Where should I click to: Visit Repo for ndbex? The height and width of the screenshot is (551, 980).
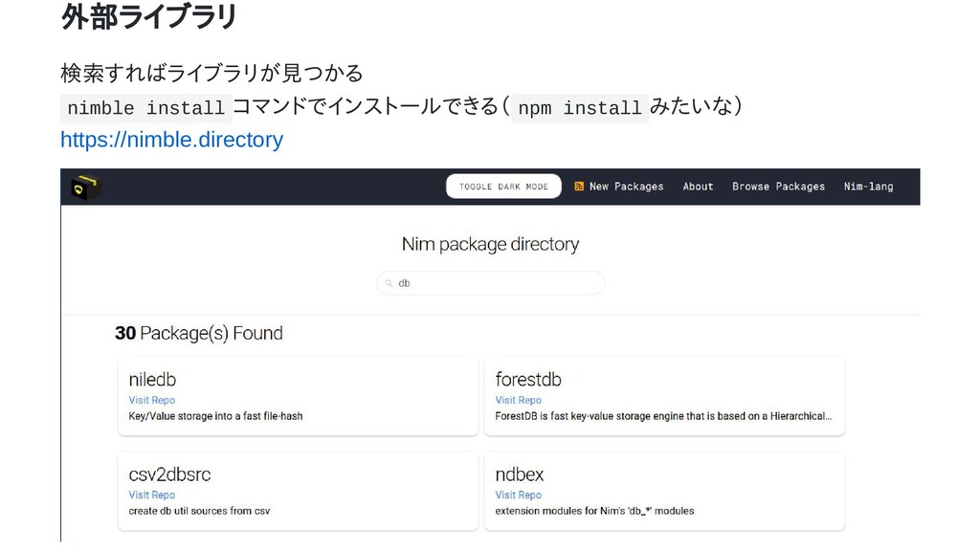click(x=518, y=495)
